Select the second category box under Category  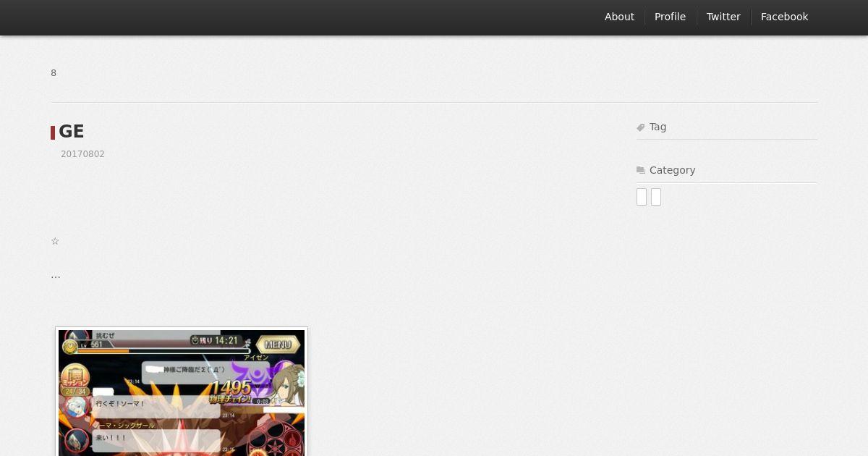656,197
